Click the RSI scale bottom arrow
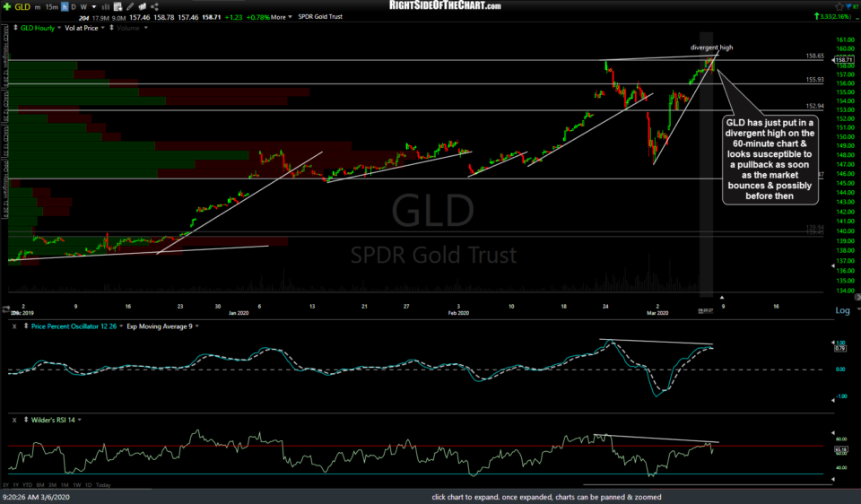Viewport: 861px width, 504px height. [833, 479]
